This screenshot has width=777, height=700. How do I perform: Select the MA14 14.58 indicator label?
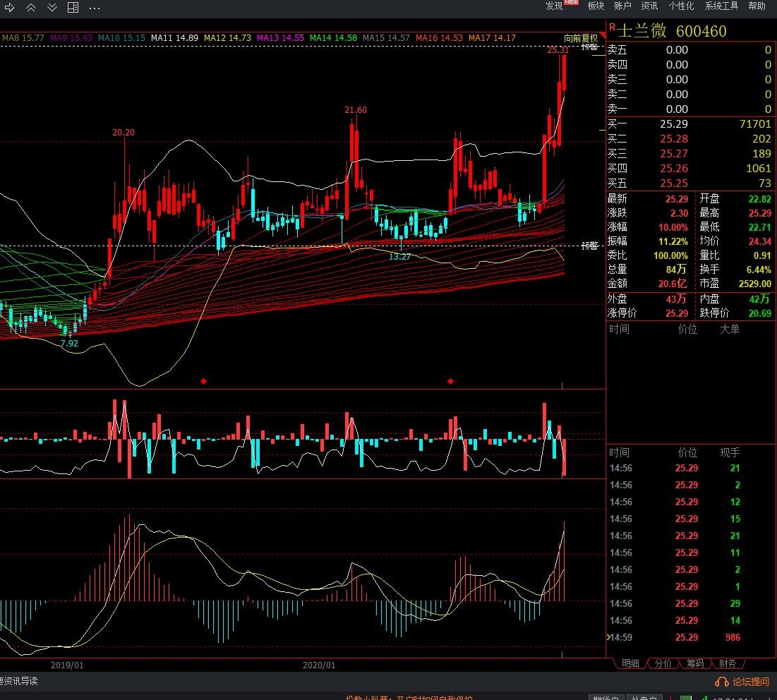pyautogui.click(x=333, y=37)
